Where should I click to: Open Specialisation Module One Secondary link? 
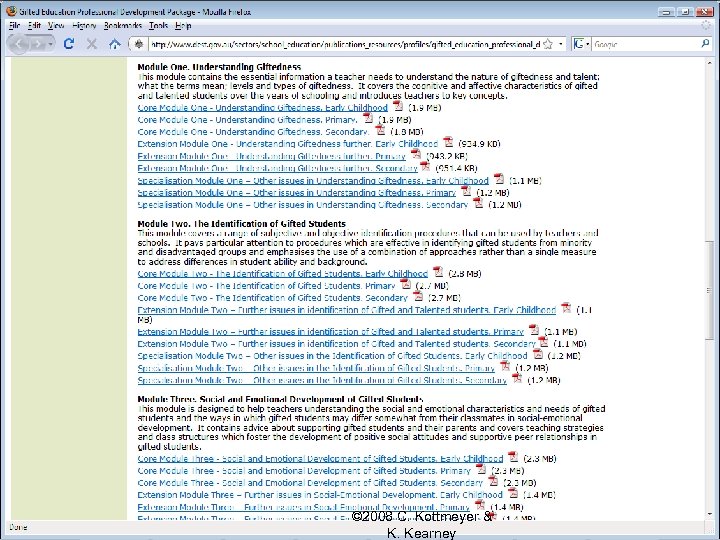(x=303, y=205)
